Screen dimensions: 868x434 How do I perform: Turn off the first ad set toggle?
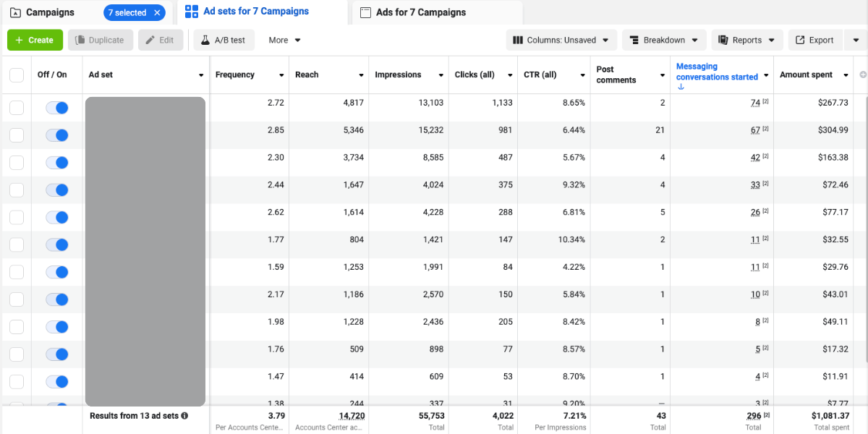[x=56, y=108]
